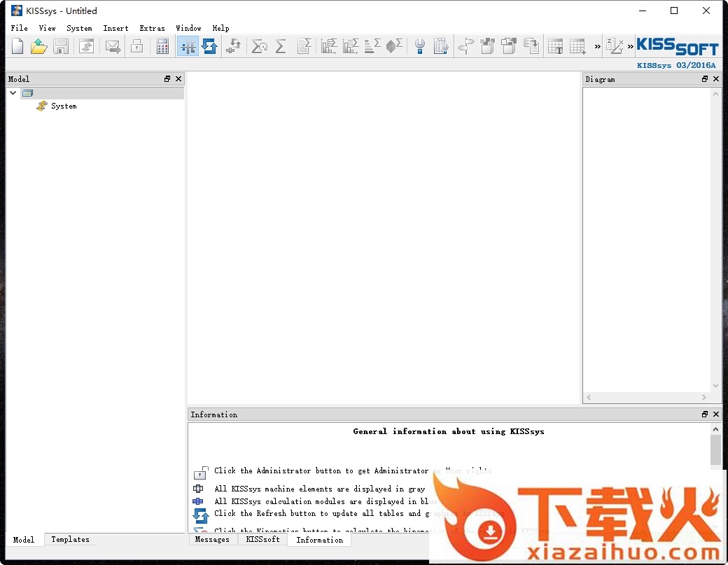Select the root node icon in Model tree
The image size is (728, 565).
click(28, 93)
